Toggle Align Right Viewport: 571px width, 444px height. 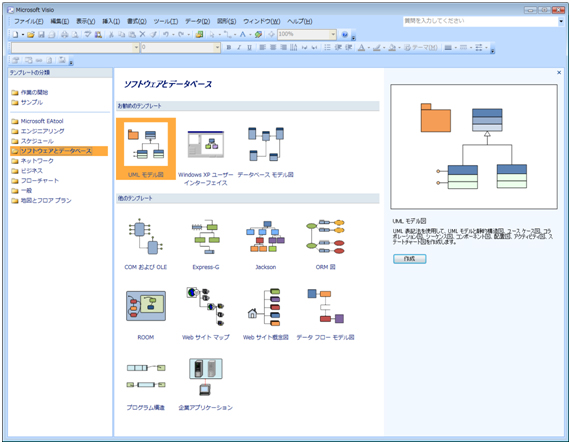coord(283,48)
